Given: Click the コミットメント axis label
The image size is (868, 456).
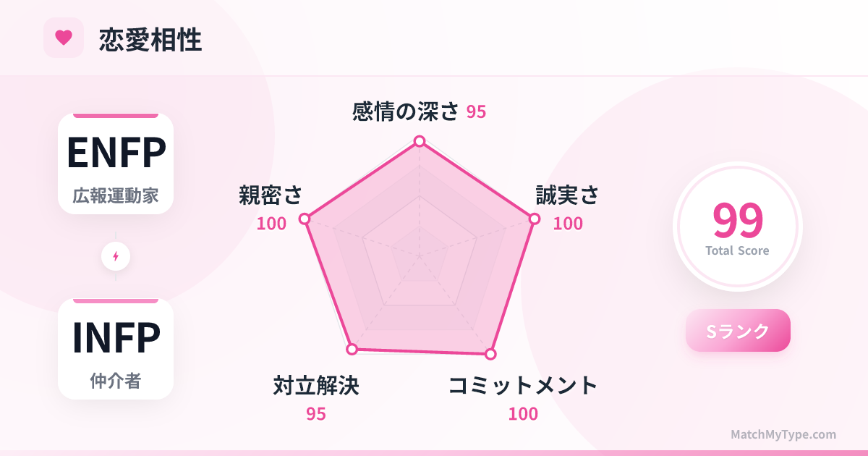Looking at the screenshot, I should click(x=523, y=386).
